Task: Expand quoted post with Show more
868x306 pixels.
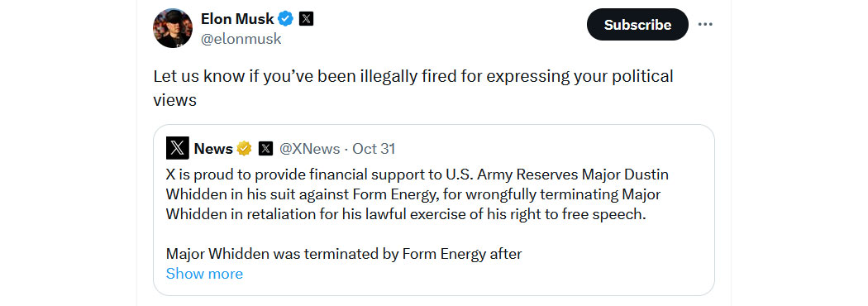Action: [x=204, y=274]
